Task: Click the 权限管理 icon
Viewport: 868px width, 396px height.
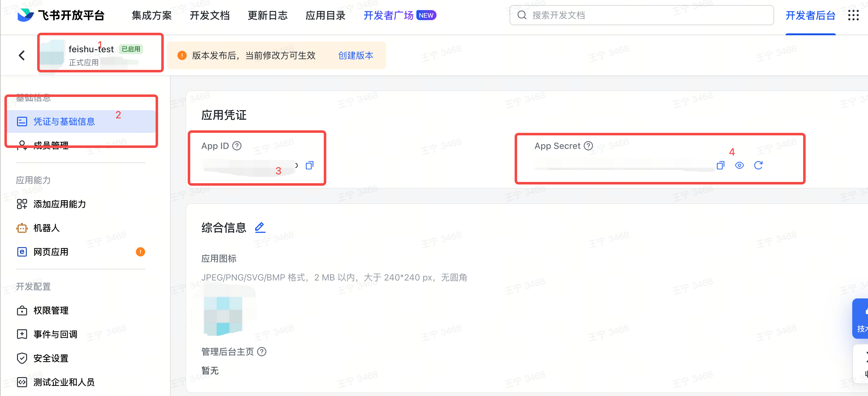Action: 22,310
